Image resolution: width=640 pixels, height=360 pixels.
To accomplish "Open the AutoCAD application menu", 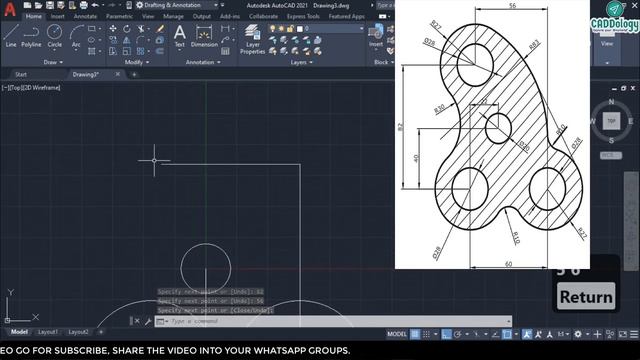I will tap(10, 9).
